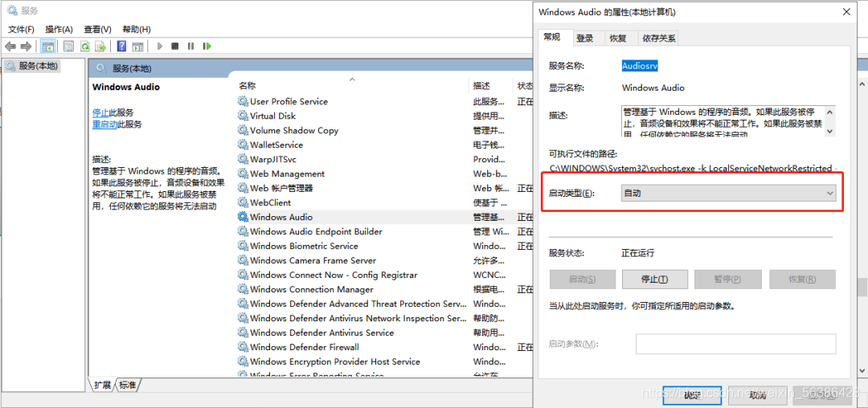Open the 操作(A) menu
The image size is (868, 408).
pos(59,29)
